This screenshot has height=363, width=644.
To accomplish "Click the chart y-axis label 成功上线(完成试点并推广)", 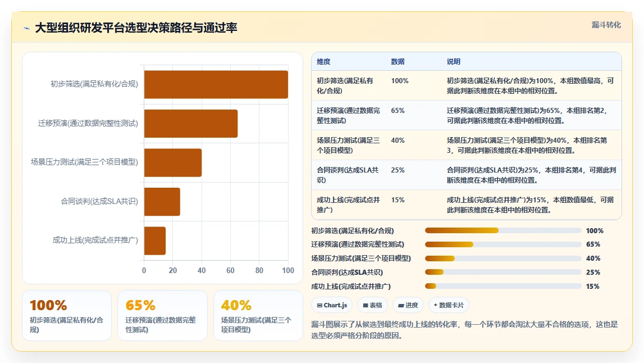I will (95, 240).
